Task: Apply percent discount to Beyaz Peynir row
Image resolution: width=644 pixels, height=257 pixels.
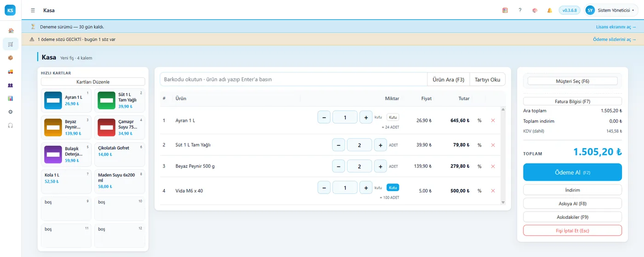Action: (x=479, y=166)
